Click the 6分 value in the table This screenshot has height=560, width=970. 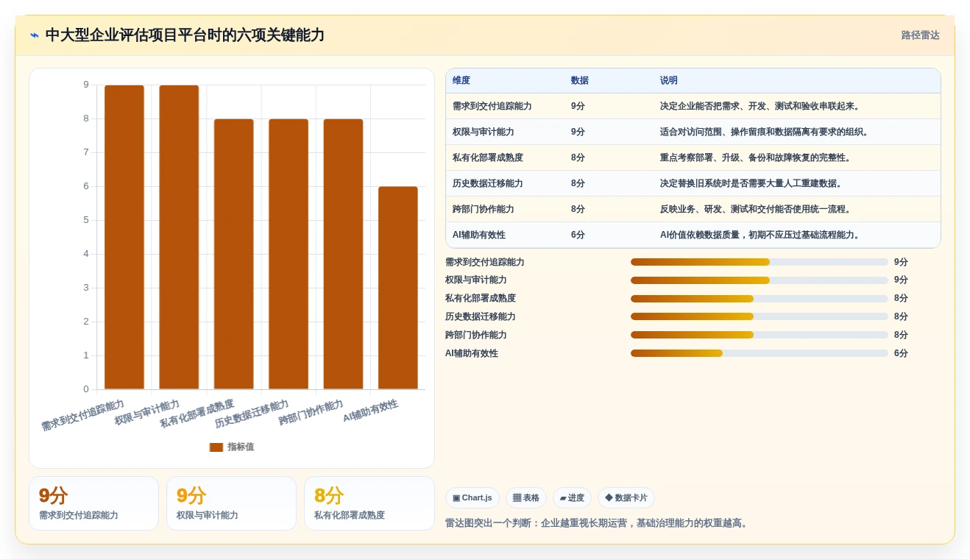[578, 235]
